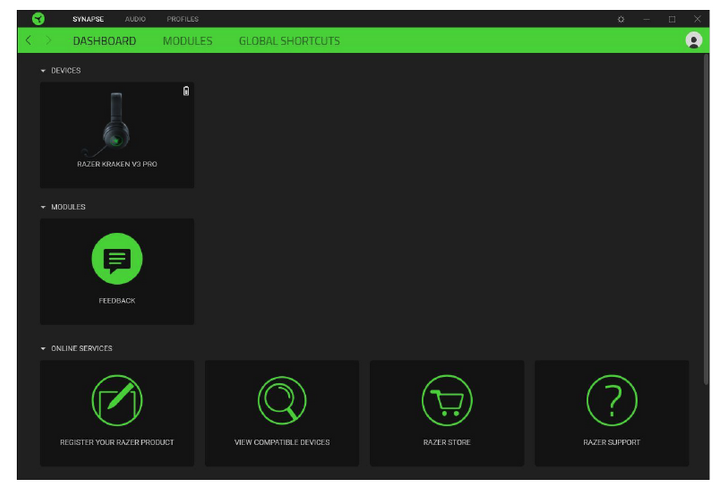This screenshot has width=721, height=491.
Task: Collapse the Devices section
Action: tap(43, 71)
